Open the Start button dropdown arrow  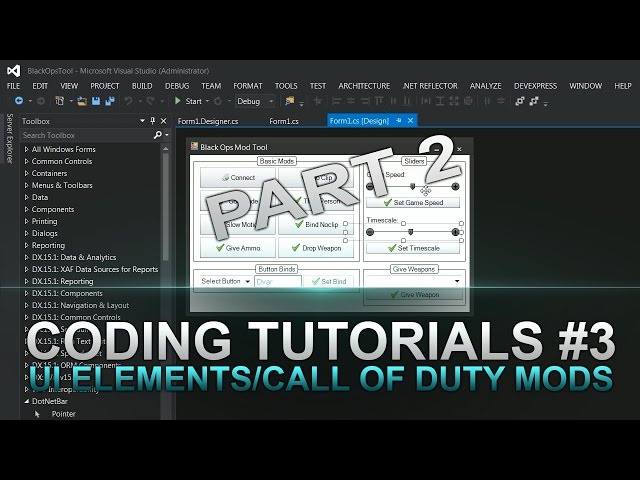207,101
